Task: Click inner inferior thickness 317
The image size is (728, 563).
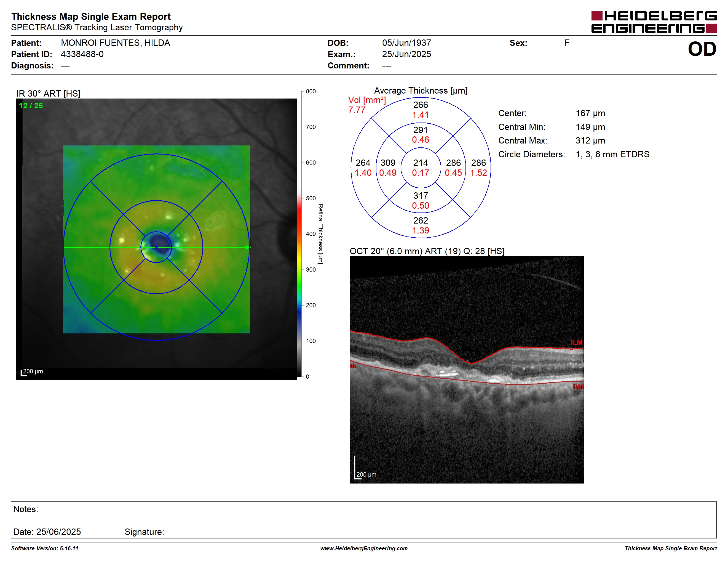Action: (420, 195)
